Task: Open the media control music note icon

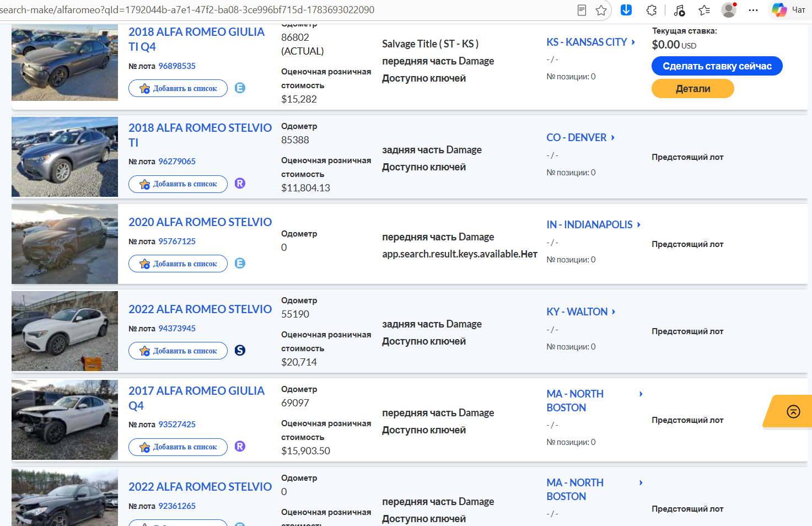Action: (x=679, y=10)
